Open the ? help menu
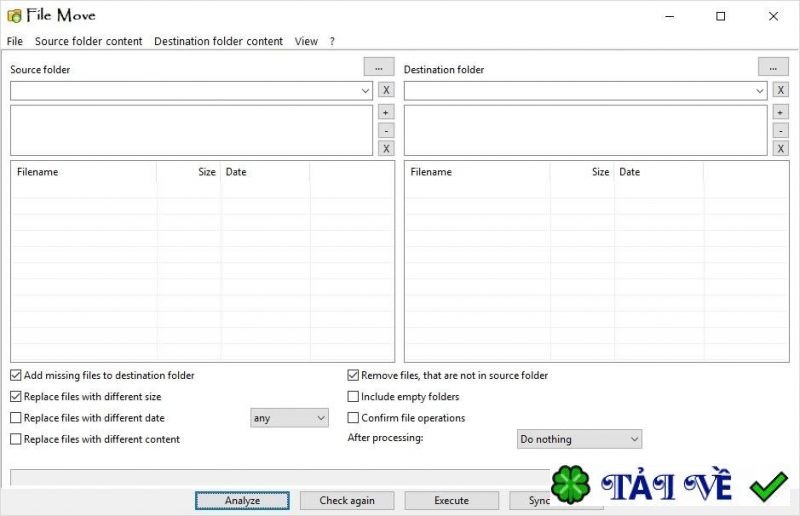 332,41
